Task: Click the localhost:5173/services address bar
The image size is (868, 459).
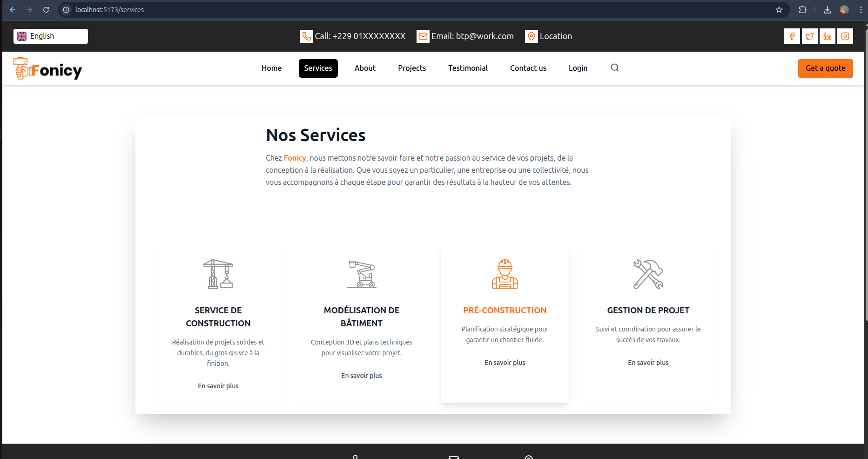Action: point(424,10)
